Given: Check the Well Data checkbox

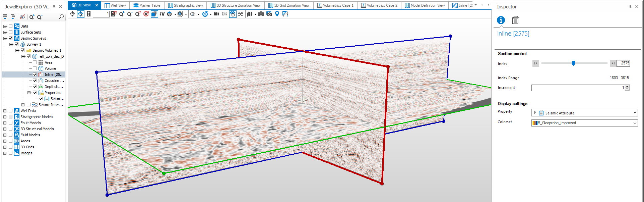Looking at the screenshot, I should (11, 111).
